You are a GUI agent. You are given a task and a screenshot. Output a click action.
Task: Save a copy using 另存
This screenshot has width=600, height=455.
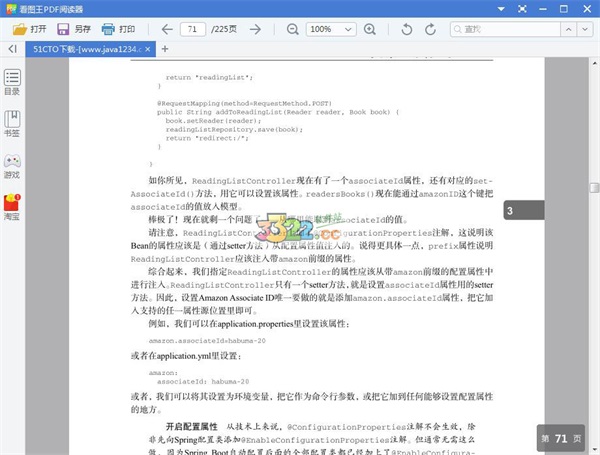[74, 29]
